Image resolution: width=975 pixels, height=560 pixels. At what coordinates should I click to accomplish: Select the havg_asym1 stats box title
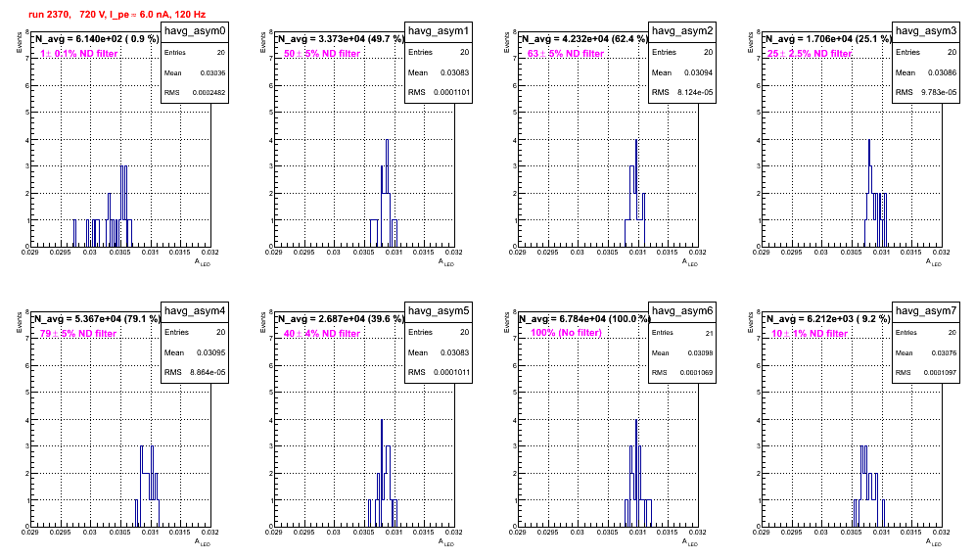click(439, 30)
